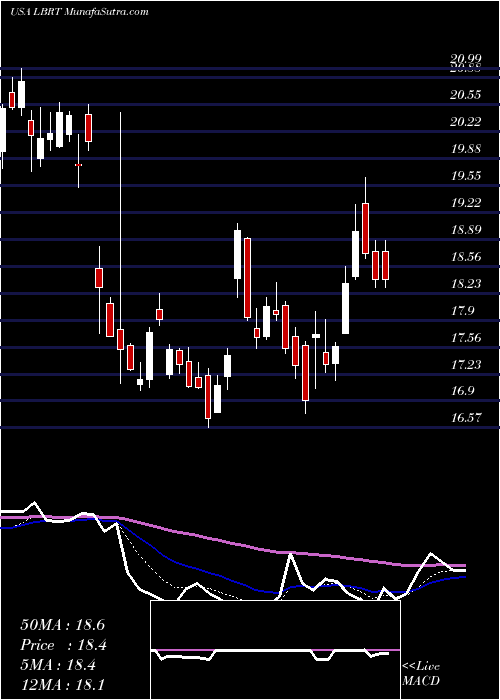Screen dimensions: 500x700
Task: Click the 18.23 price axis label
Action: click(x=466, y=284)
